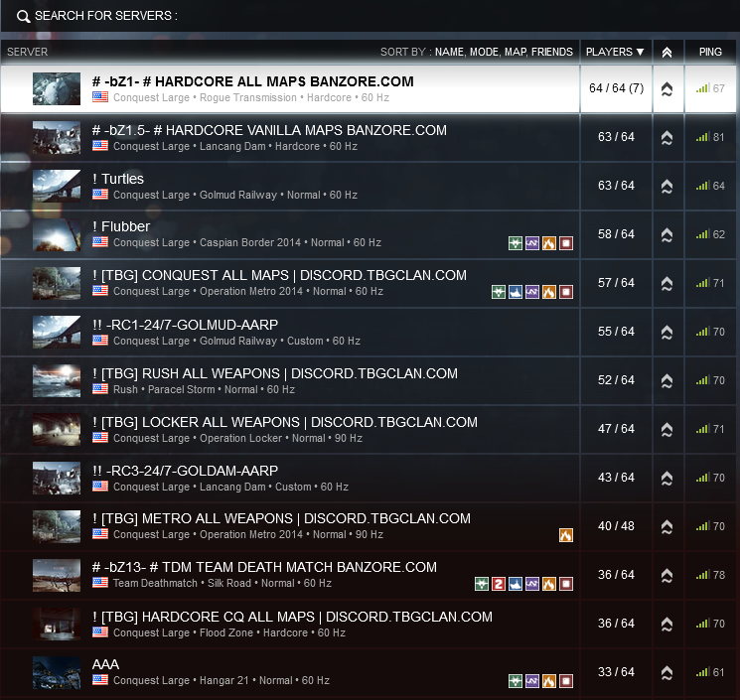Sort servers by MAP
Screen dimensions: 740x700
point(516,52)
